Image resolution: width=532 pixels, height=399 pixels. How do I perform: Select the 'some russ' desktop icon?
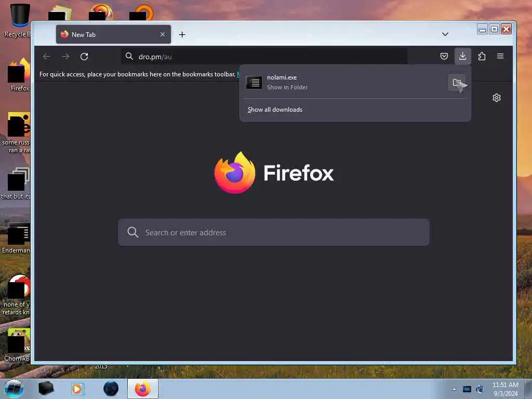point(17,132)
